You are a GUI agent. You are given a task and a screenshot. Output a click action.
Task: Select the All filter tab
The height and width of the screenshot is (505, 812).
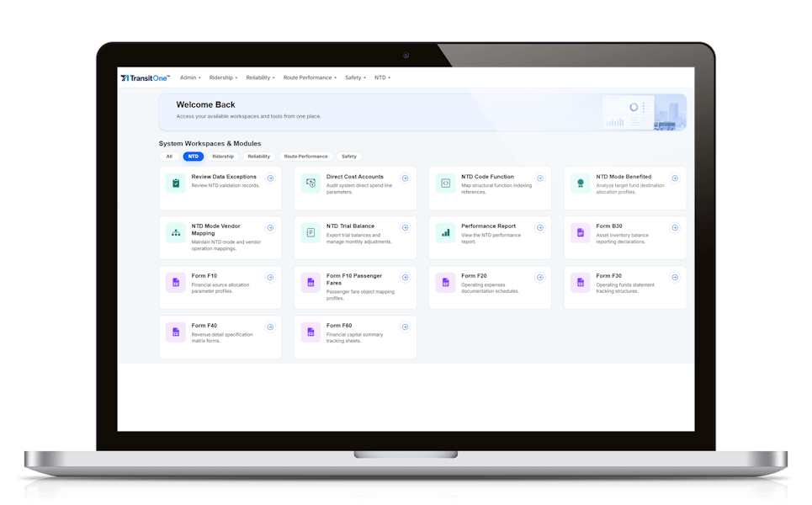[169, 157]
